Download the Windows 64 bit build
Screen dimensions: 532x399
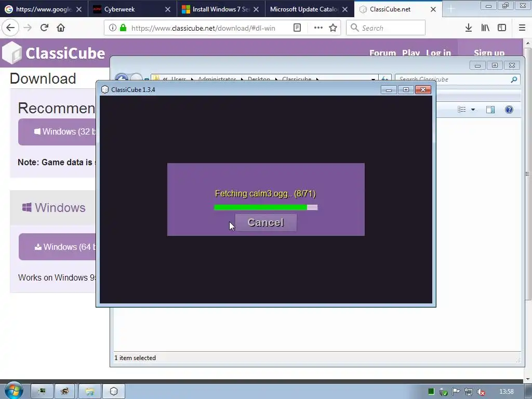57,247
